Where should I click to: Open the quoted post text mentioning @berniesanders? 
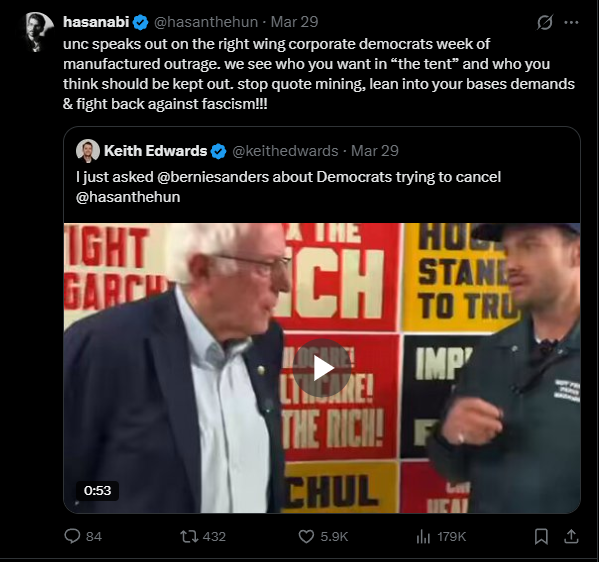(288, 187)
